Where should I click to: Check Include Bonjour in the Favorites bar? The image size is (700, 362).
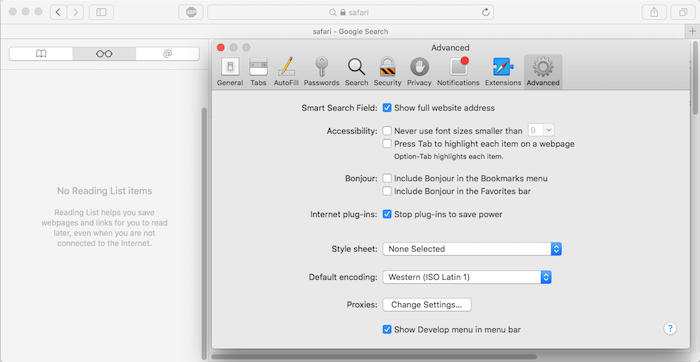point(387,191)
